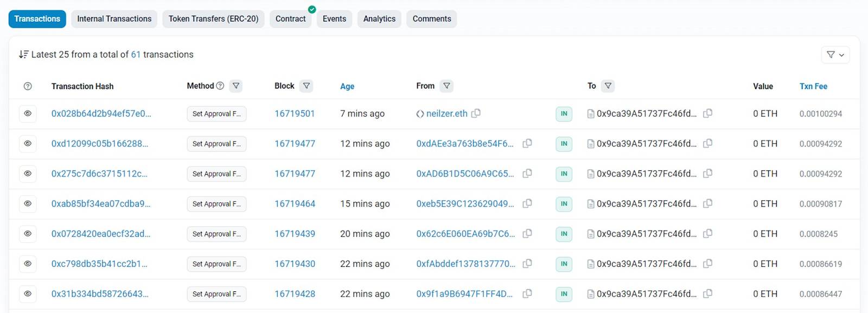Copy To address in the 20 mins ago row

707,234
